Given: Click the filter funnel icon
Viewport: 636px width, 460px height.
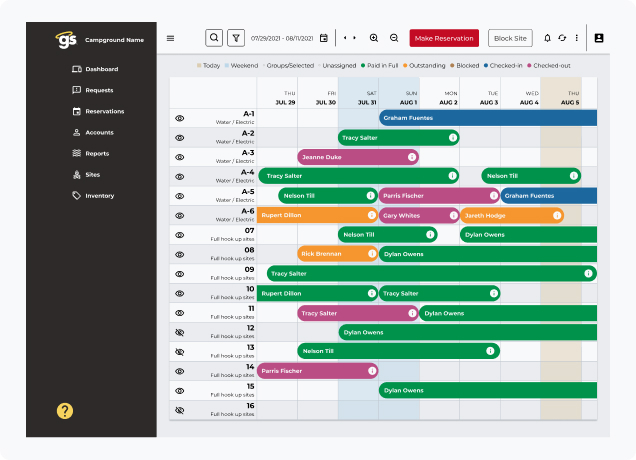Looking at the screenshot, I should 236,38.
